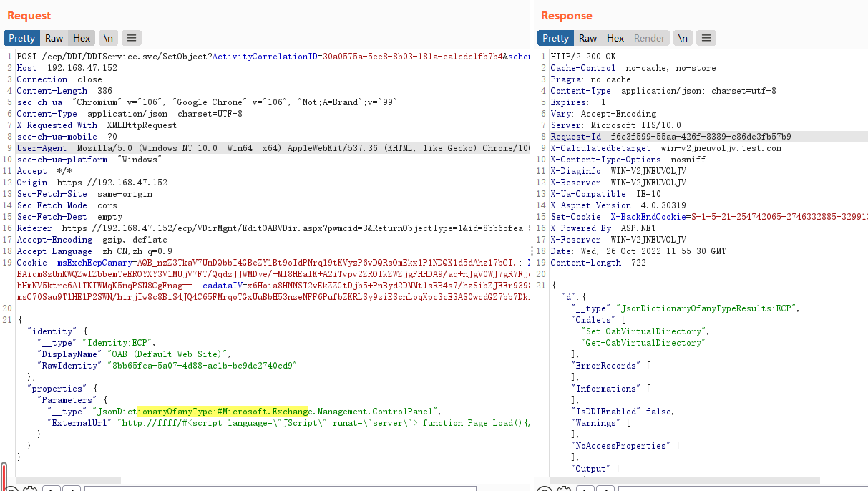Click the sec-ch-ua-platform "Windows" header
The width and height of the screenshot is (868, 491).
(x=90, y=160)
